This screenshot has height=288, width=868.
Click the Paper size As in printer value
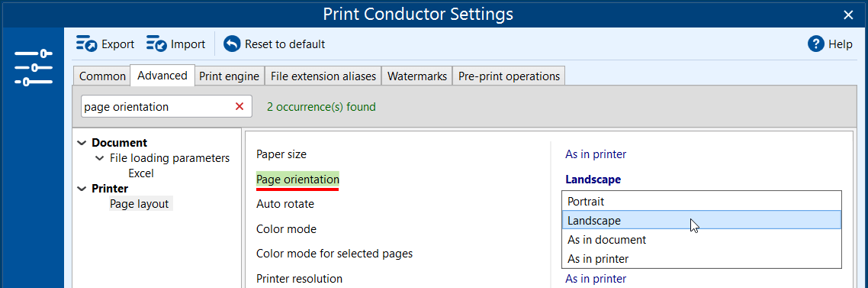click(x=596, y=154)
